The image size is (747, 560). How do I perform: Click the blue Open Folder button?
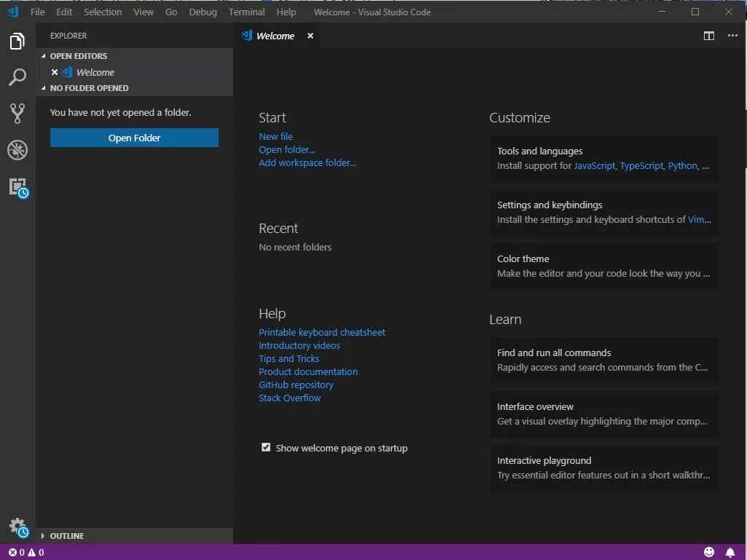(134, 138)
